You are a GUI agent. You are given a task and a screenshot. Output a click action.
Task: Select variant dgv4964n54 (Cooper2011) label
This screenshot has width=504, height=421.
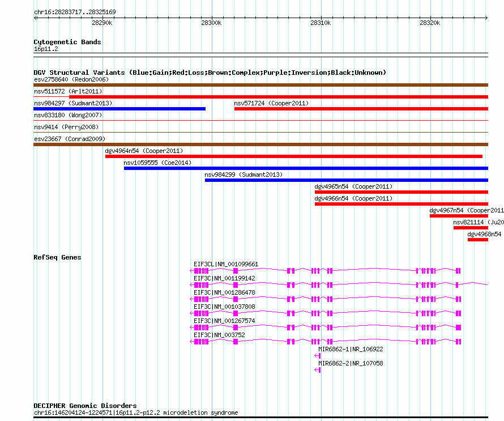[x=144, y=151]
